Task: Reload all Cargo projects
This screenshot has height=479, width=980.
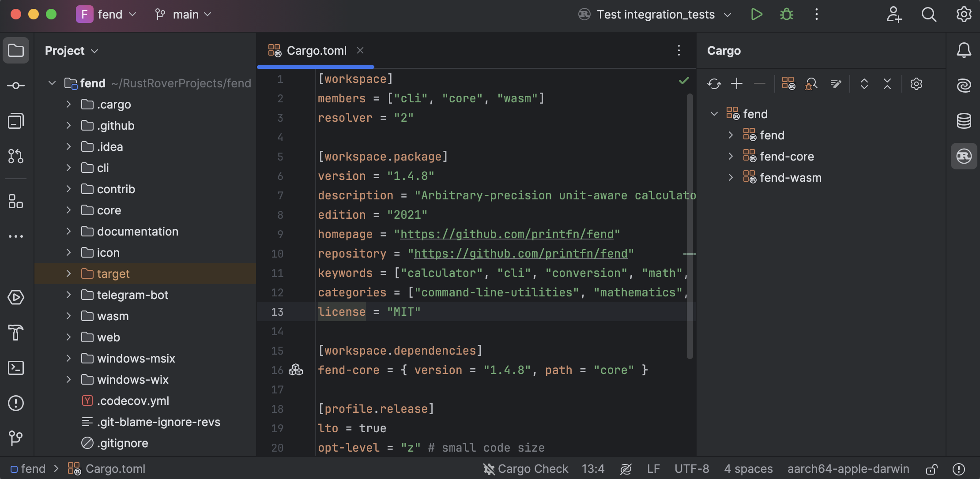Action: point(714,83)
